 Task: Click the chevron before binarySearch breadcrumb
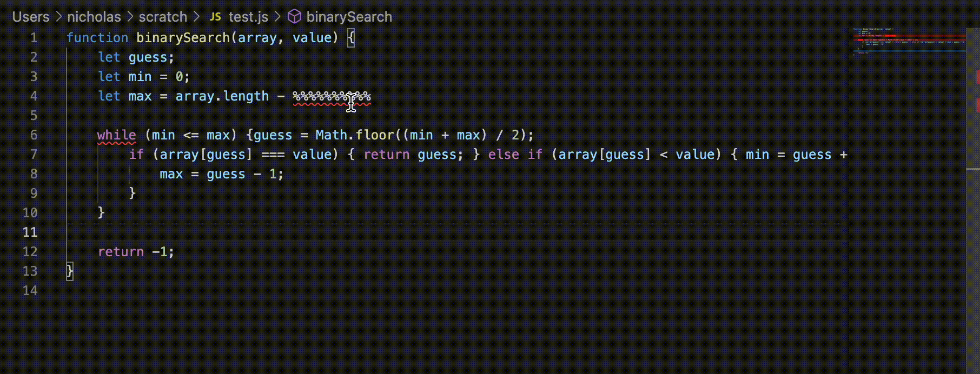[x=278, y=17]
